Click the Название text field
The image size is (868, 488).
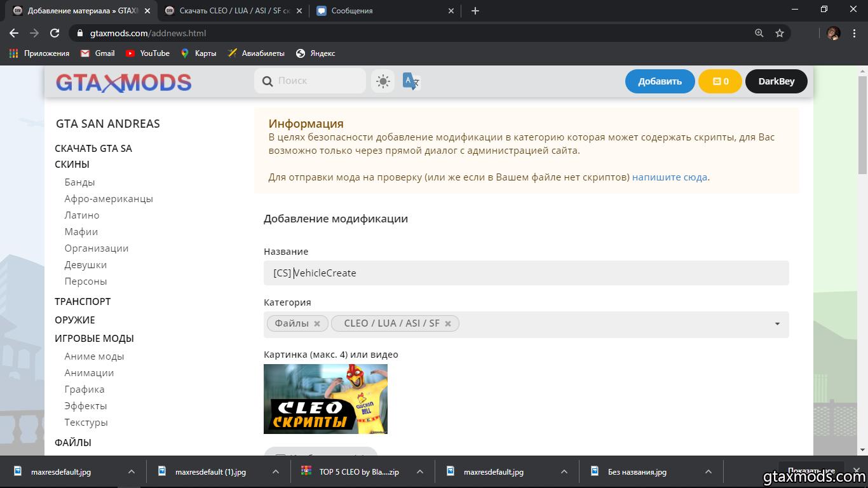click(x=526, y=273)
